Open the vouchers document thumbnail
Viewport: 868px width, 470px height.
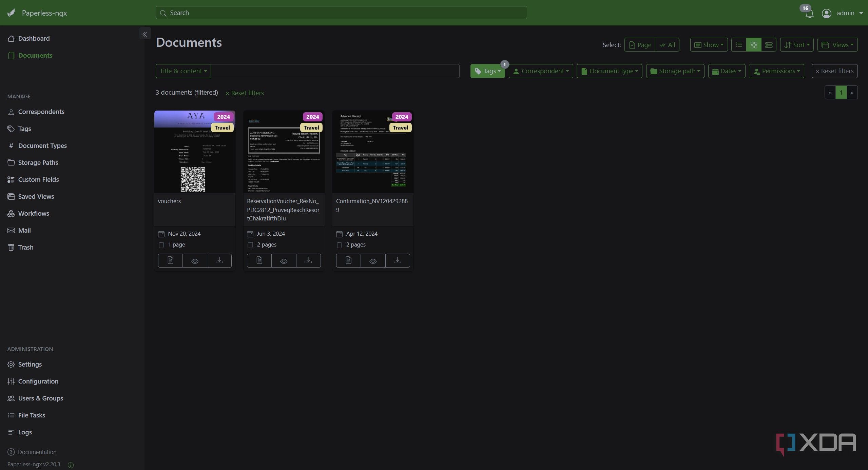pos(195,152)
